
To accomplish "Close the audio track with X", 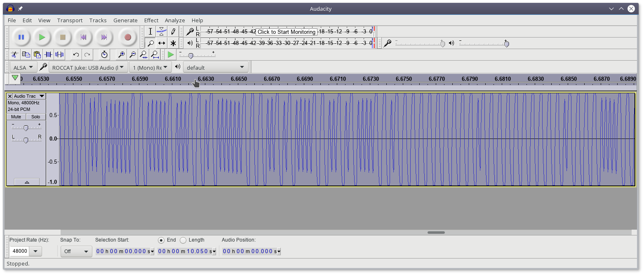I will [x=10, y=96].
